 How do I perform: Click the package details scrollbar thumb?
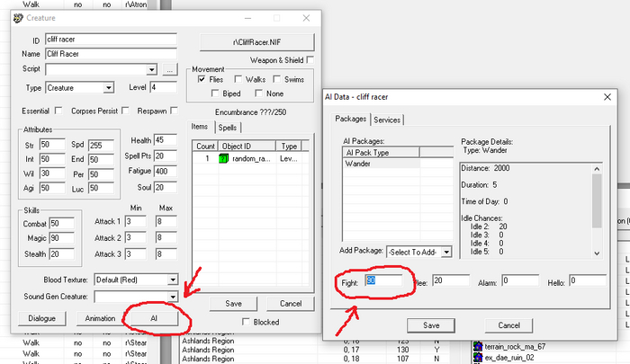[597, 200]
